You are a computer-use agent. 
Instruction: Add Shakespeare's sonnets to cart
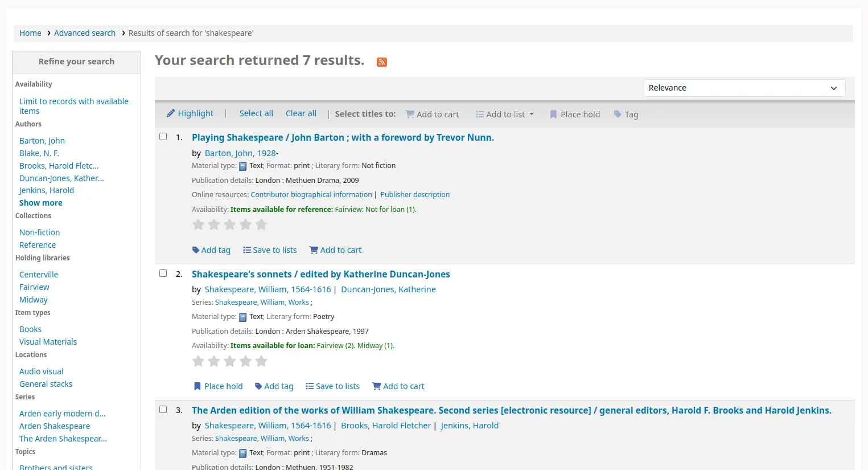tap(398, 386)
